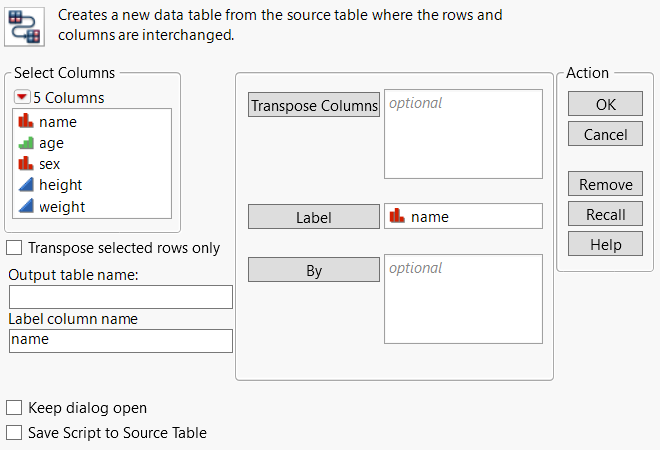Click the icon of name in Label box

click(397, 216)
